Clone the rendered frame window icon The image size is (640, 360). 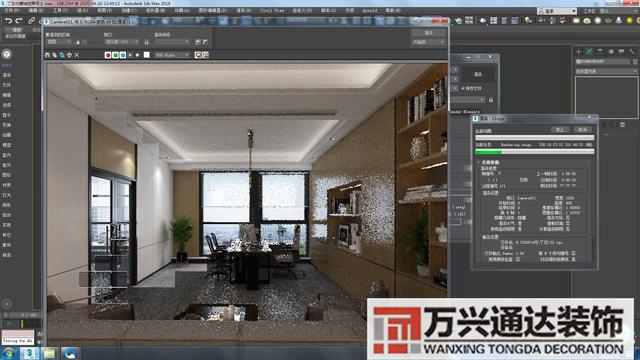point(62,55)
